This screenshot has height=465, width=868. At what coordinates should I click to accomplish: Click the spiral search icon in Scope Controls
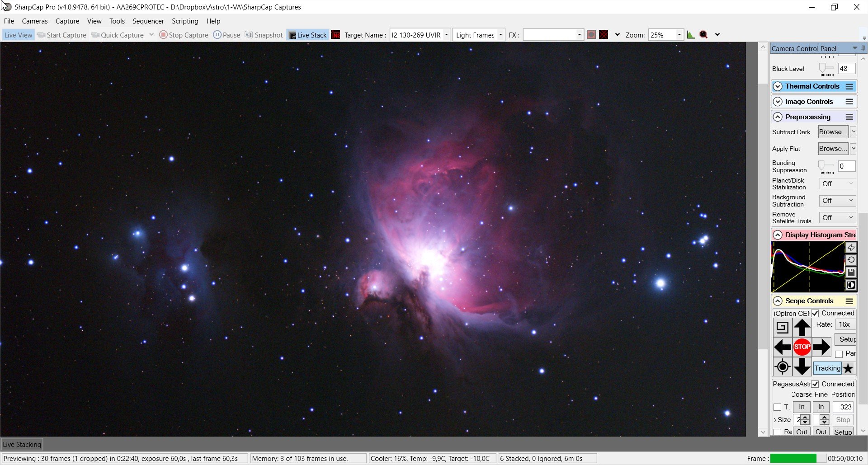point(783,327)
